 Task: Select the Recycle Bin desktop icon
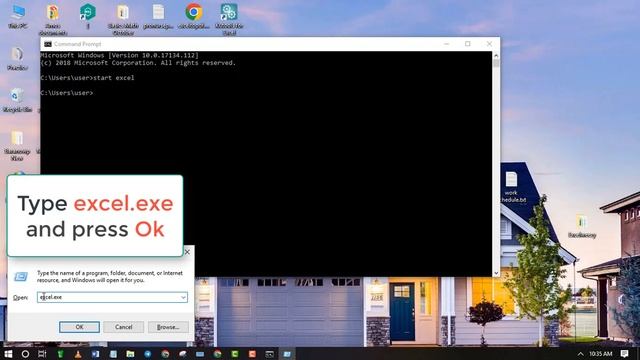tap(17, 100)
